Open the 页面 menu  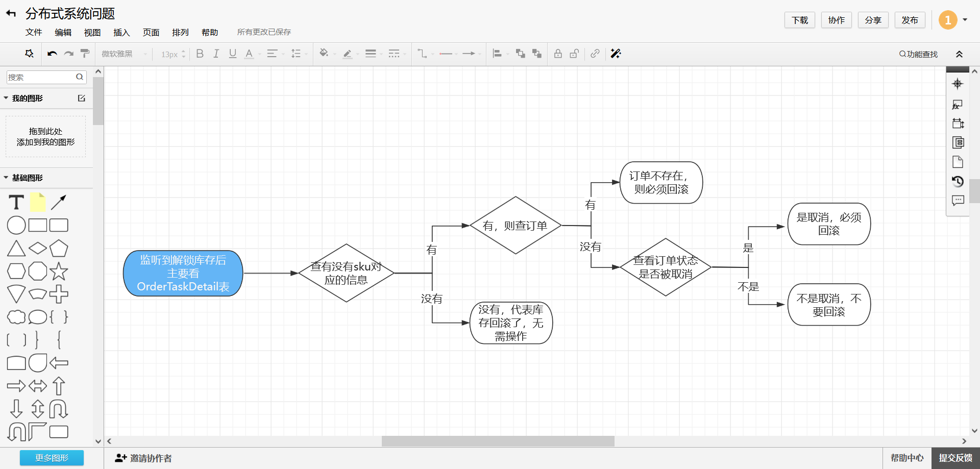[x=151, y=32]
